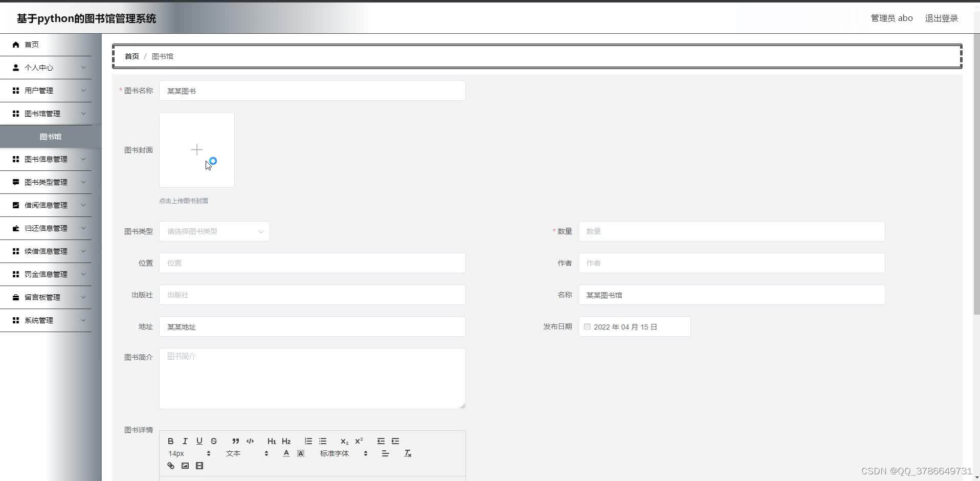The width and height of the screenshot is (980, 481).
Task: Apply Heading 1 style
Action: (x=272, y=441)
